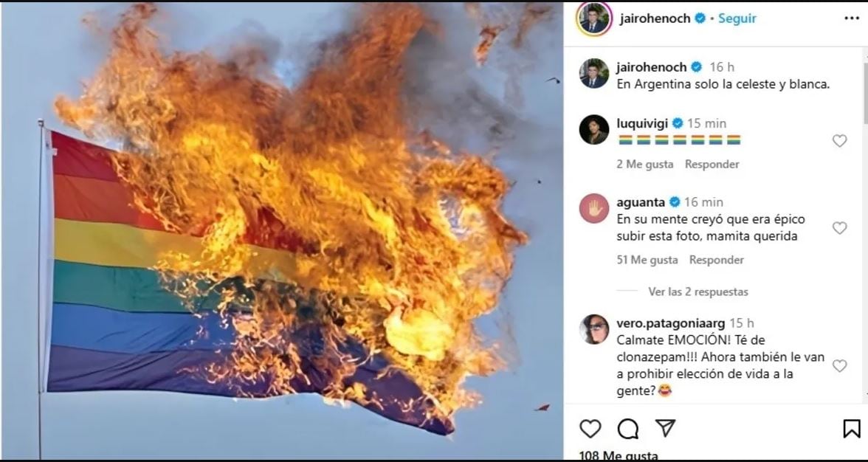
Task: Open the vero.patagoniaarg username link
Action: coord(670,323)
